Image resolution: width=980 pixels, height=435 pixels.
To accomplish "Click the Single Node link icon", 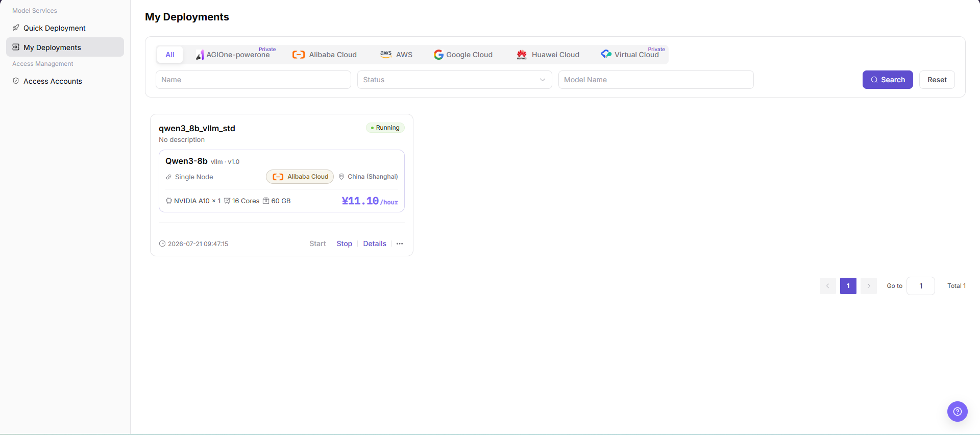I will [x=168, y=177].
